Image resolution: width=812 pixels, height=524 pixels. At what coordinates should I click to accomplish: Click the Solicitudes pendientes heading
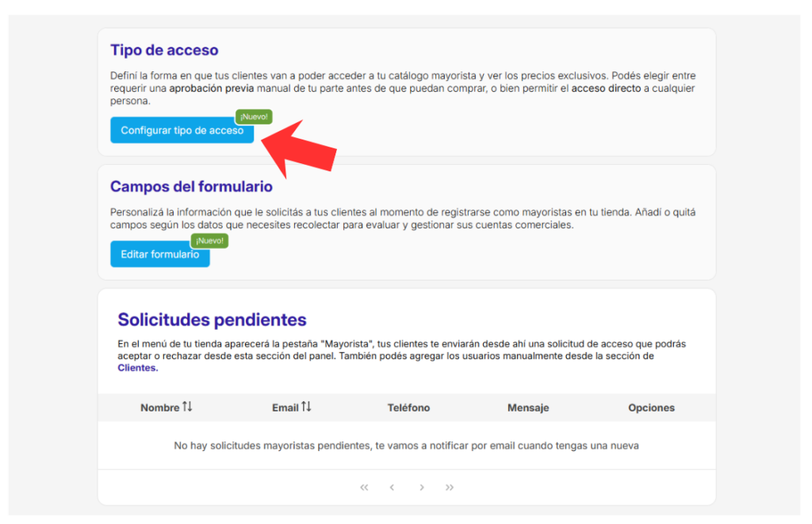pos(212,320)
